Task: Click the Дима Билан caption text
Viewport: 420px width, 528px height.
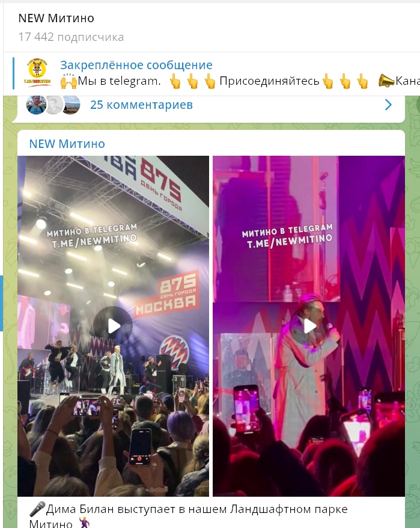Action: click(x=80, y=509)
